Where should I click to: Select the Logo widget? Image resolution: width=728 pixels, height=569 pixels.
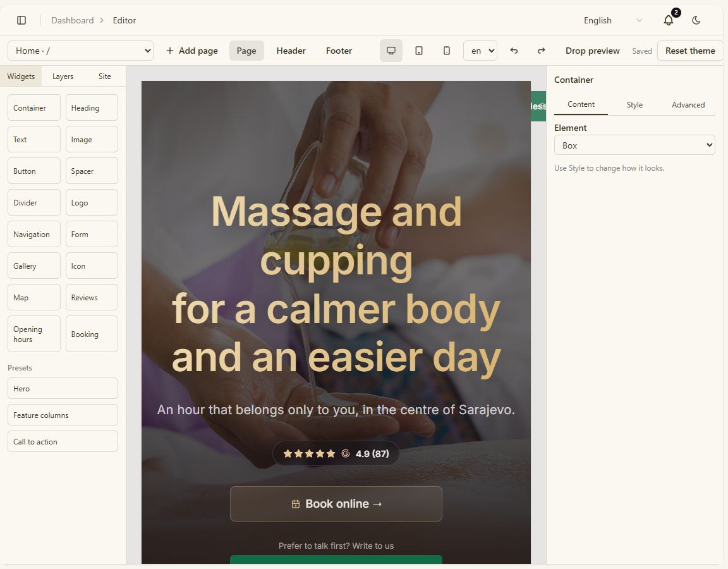92,202
